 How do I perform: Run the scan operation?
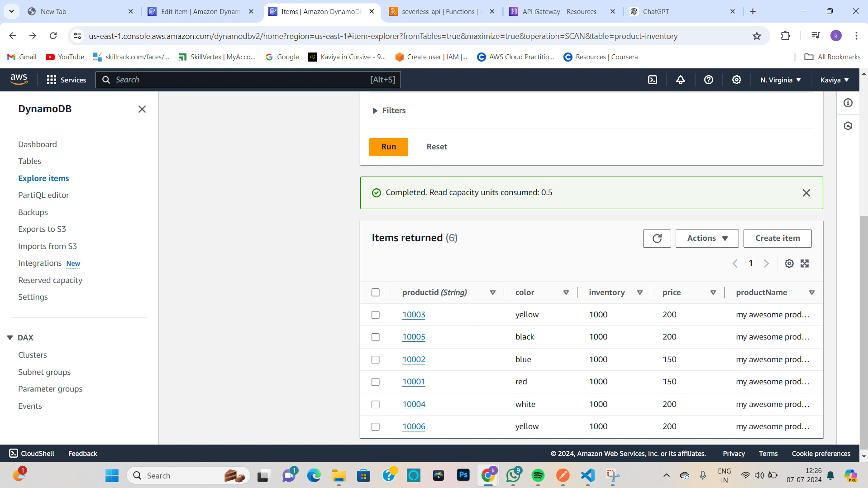pyautogui.click(x=389, y=147)
